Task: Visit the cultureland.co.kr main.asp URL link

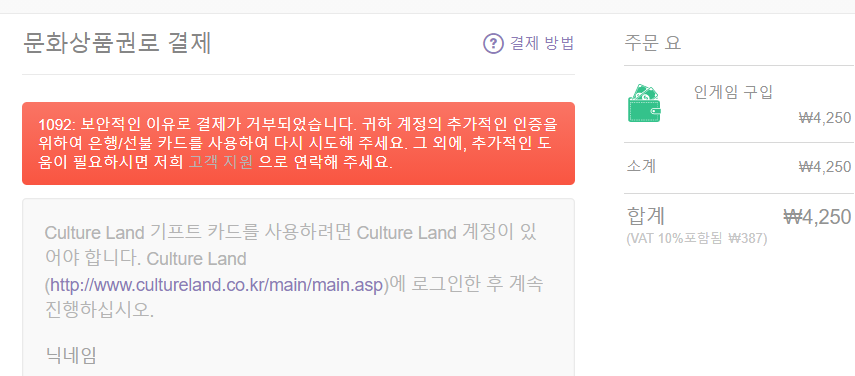Action: click(x=216, y=285)
